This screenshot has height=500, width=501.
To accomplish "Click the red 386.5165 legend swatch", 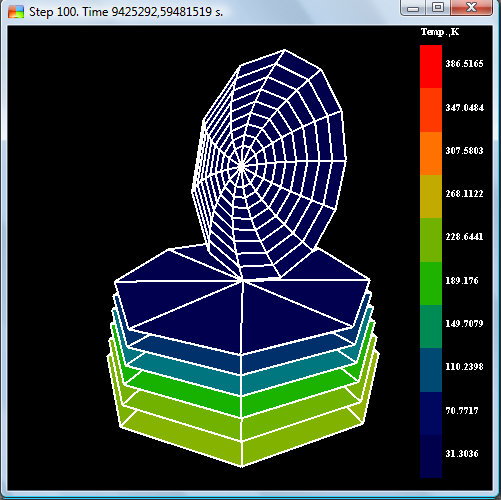I will [431, 66].
